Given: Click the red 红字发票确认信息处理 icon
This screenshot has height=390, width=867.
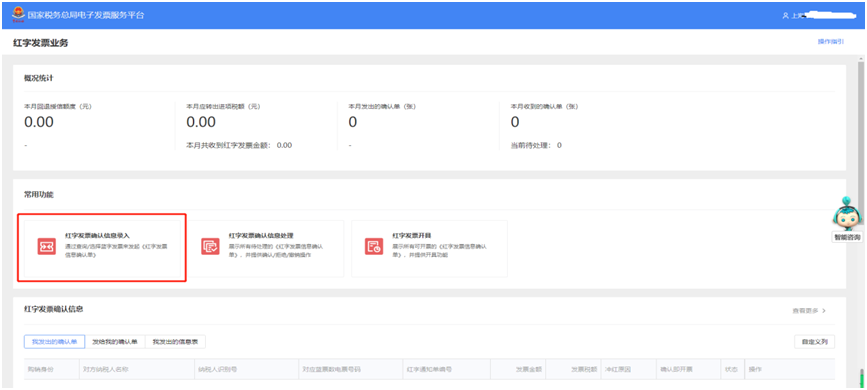Looking at the screenshot, I should [210, 246].
